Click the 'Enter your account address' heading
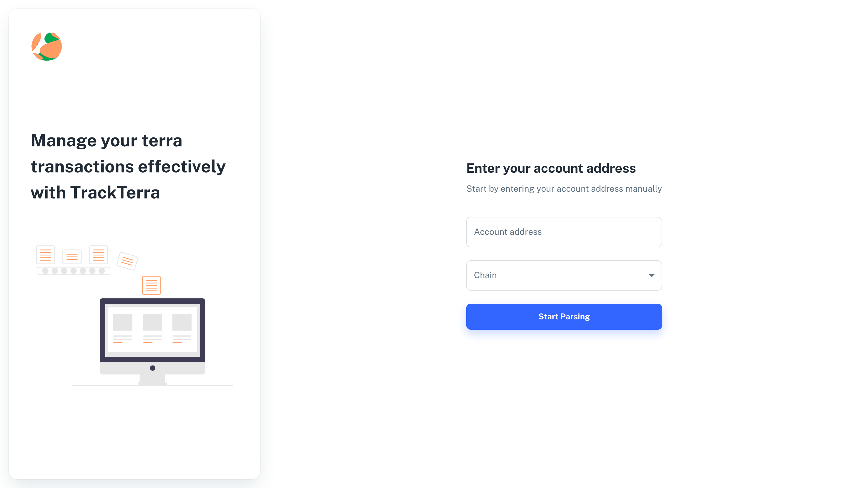The width and height of the screenshot is (868, 488). click(x=551, y=168)
